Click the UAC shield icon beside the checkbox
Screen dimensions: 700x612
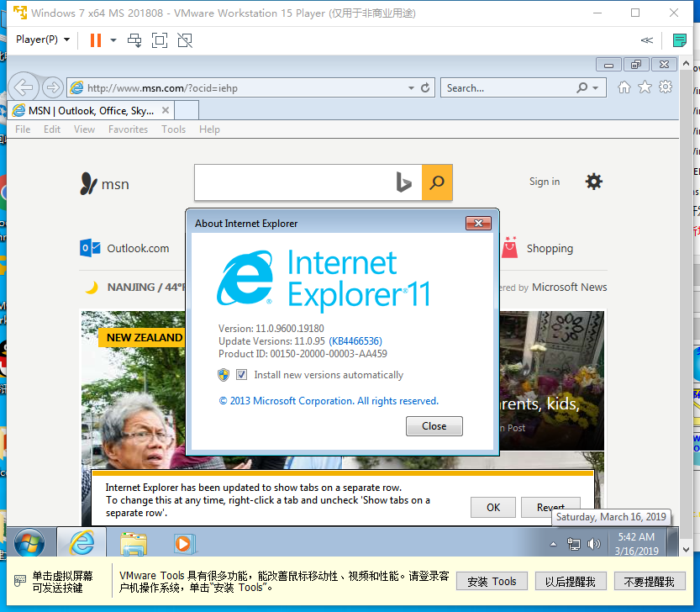tap(224, 374)
